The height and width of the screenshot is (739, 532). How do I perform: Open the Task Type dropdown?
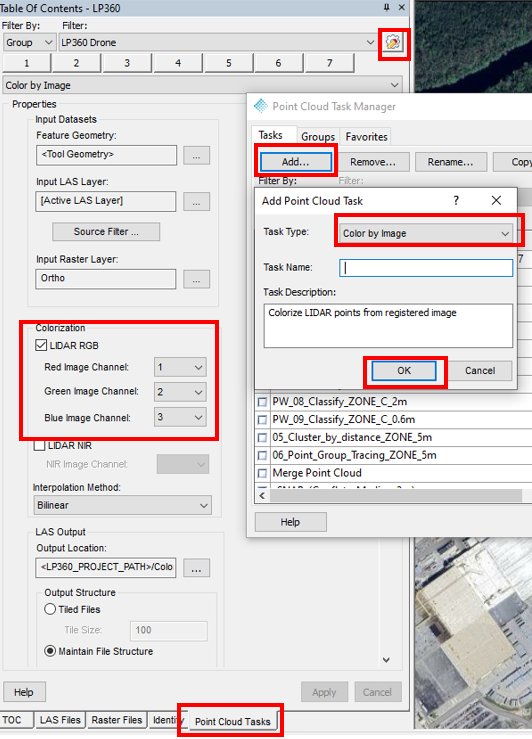coord(426,233)
